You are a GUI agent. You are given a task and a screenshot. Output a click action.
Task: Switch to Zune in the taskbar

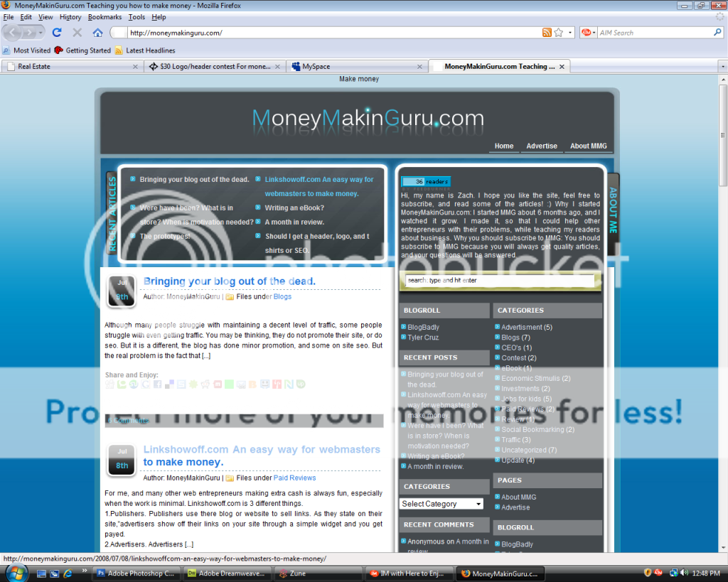tap(318, 573)
